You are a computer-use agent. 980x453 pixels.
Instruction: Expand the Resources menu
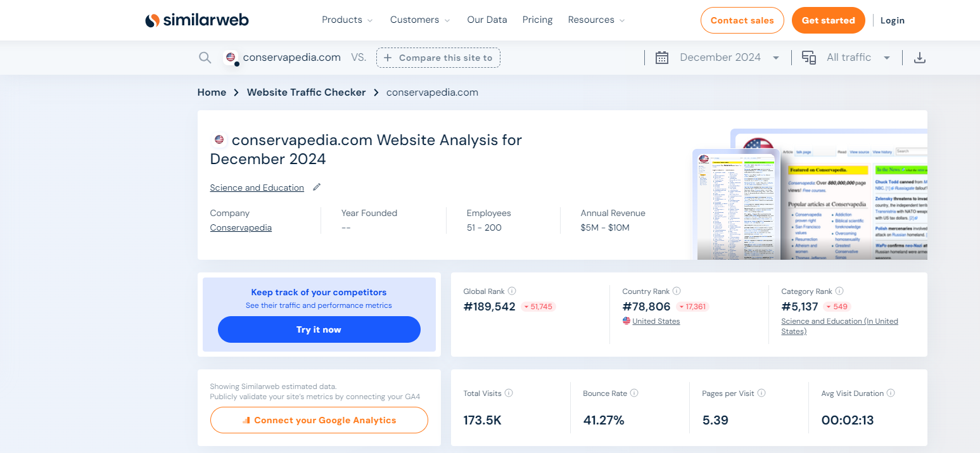(x=596, y=20)
